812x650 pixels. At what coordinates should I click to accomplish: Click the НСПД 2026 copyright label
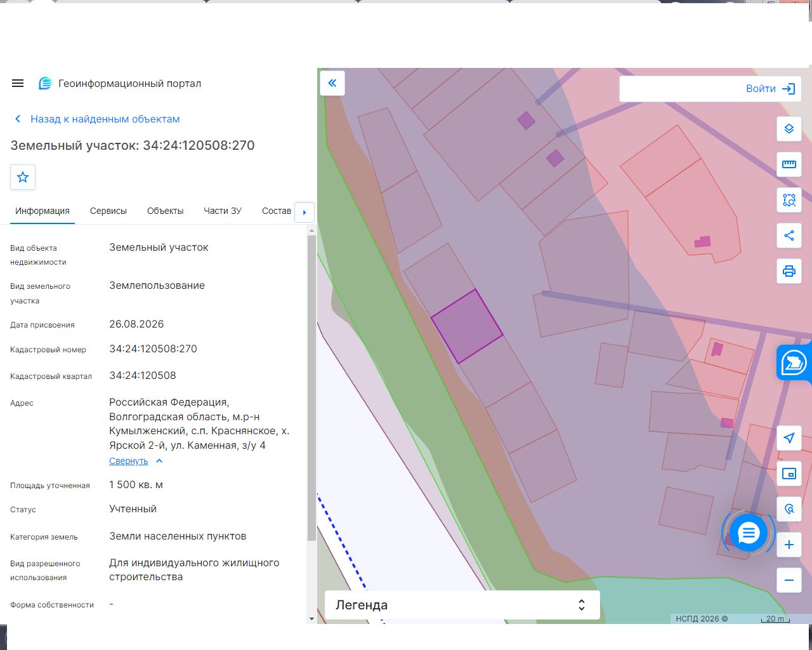pos(702,619)
